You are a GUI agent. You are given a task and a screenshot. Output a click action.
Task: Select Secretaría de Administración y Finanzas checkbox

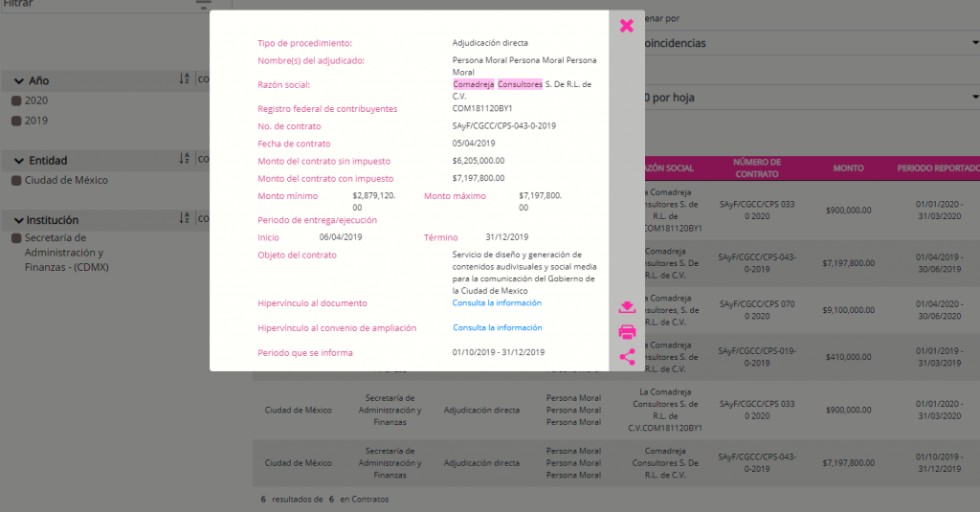coord(17,238)
